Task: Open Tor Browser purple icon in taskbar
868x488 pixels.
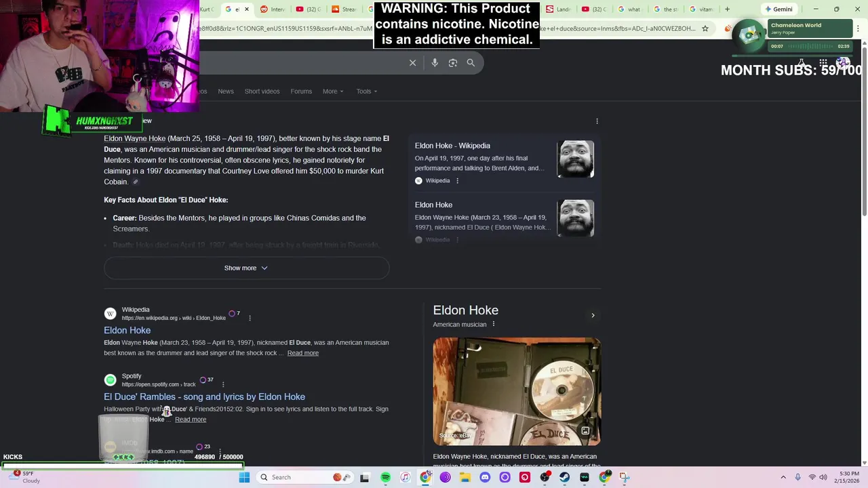Action: click(445, 477)
